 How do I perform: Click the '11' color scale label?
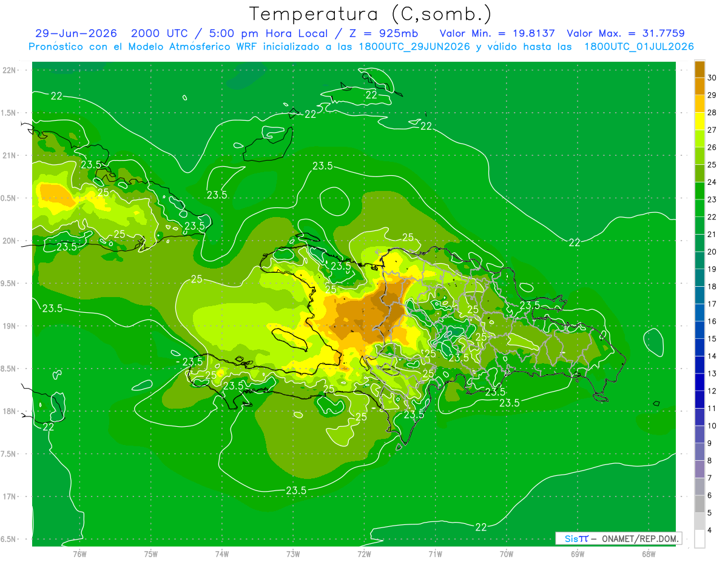(x=712, y=409)
